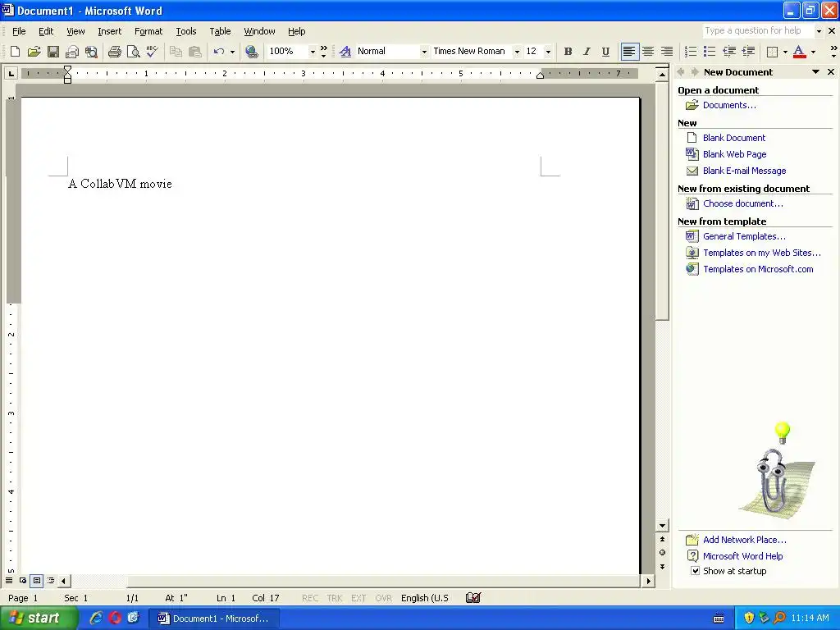Image resolution: width=840 pixels, height=630 pixels.
Task: Click the spelling status book icon
Action: [473, 598]
